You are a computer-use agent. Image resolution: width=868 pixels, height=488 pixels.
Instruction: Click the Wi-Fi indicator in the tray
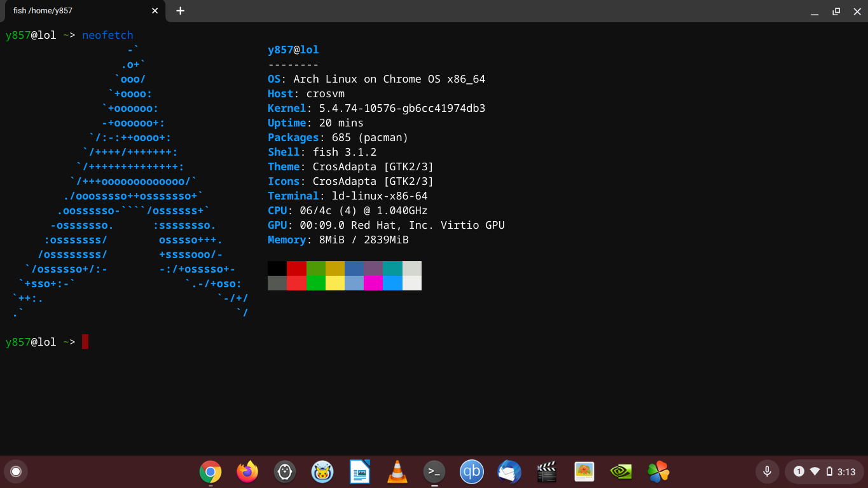click(x=815, y=471)
